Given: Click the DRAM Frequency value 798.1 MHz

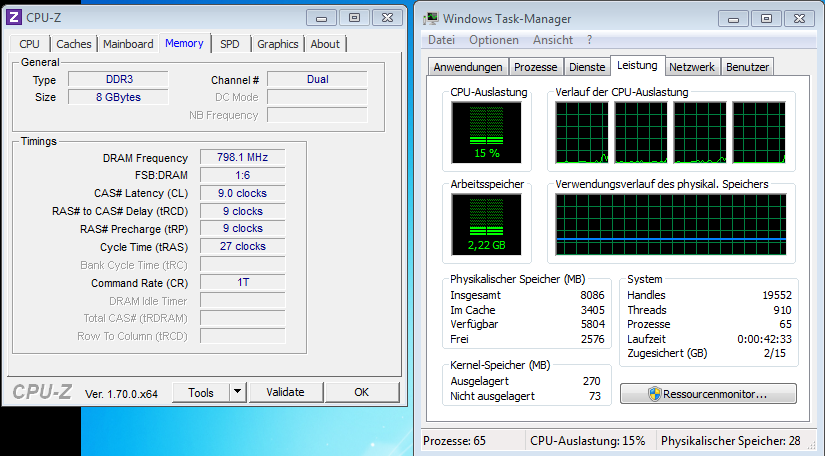Looking at the screenshot, I should pos(243,157).
